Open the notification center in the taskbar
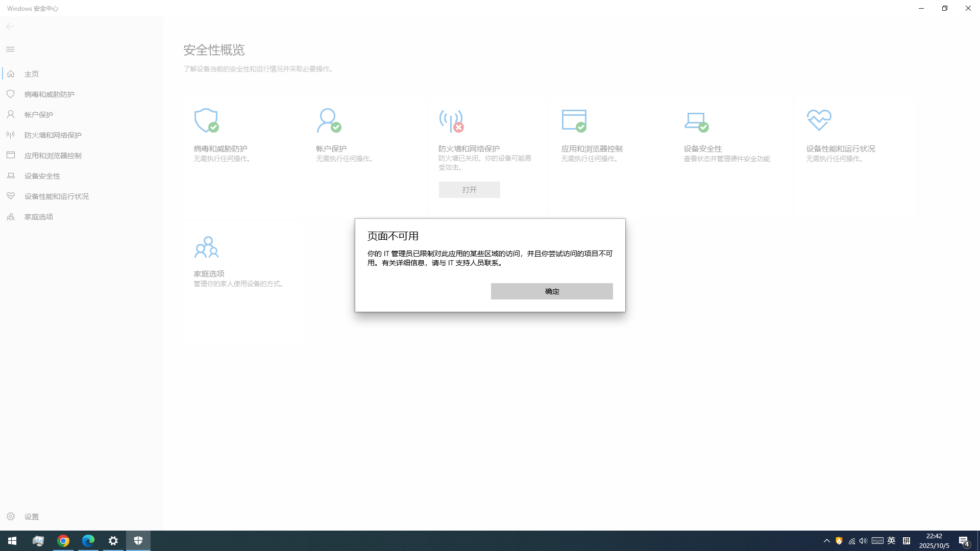The image size is (980, 551). pyautogui.click(x=964, y=541)
